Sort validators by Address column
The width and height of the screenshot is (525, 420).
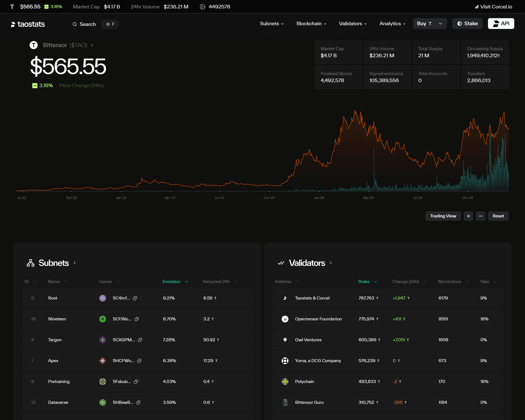click(x=287, y=282)
